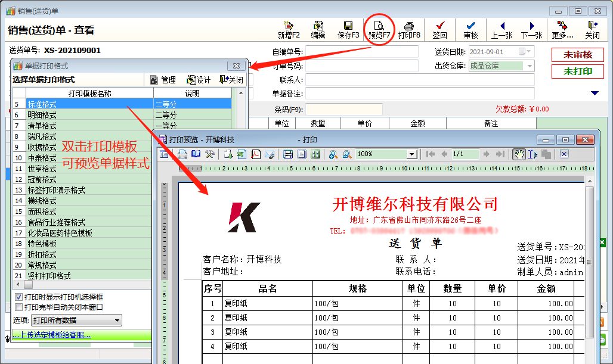613x364 pixels.
Task: Click the 上传选定模板给客服 link
Action: pyautogui.click(x=52, y=335)
